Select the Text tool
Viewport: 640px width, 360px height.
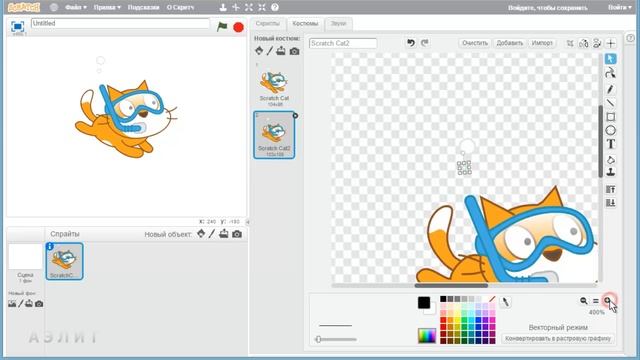click(x=610, y=144)
